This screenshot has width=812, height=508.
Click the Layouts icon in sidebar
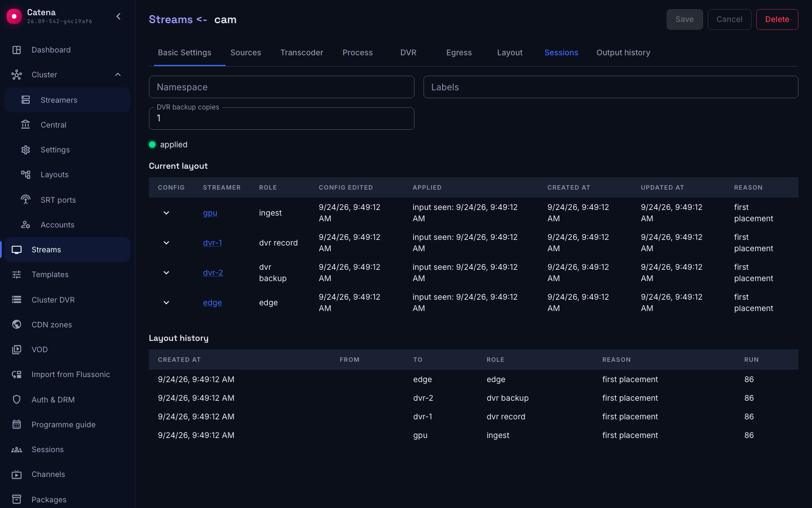[x=25, y=174]
